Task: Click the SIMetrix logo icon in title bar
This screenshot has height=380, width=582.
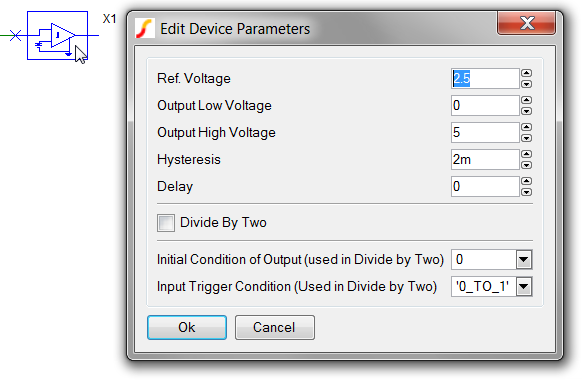Action: coord(145,28)
